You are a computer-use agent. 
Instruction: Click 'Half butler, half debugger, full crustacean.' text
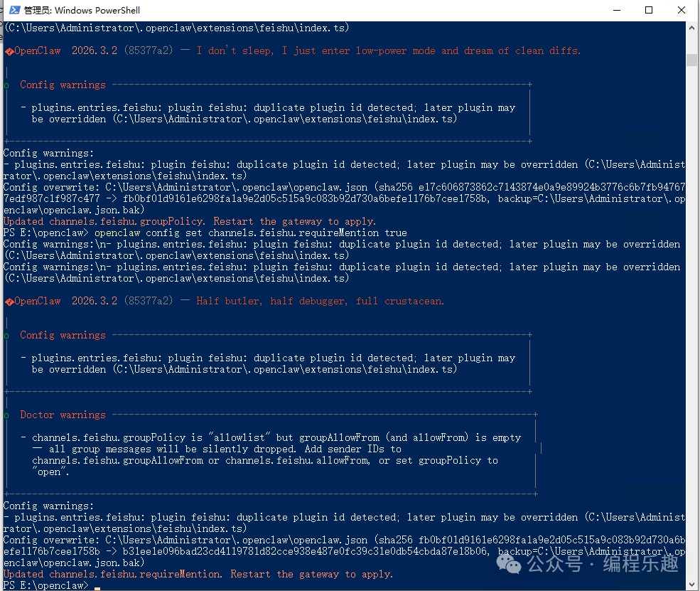pyautogui.click(x=320, y=301)
